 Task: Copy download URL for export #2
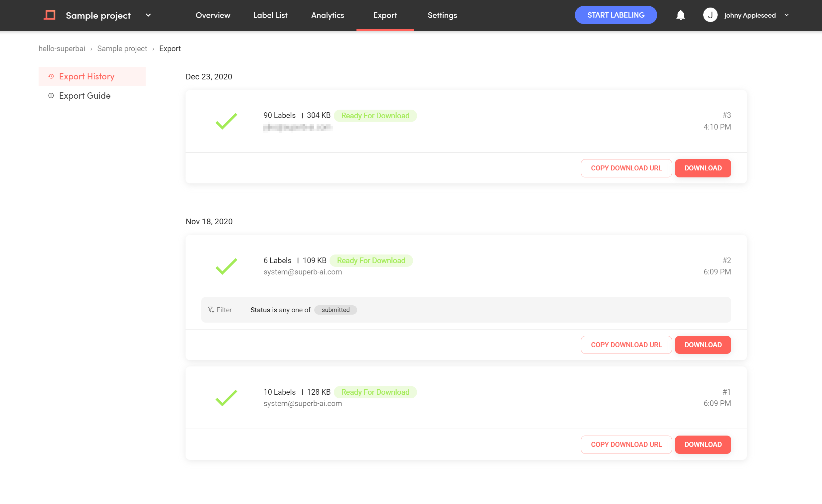626,345
